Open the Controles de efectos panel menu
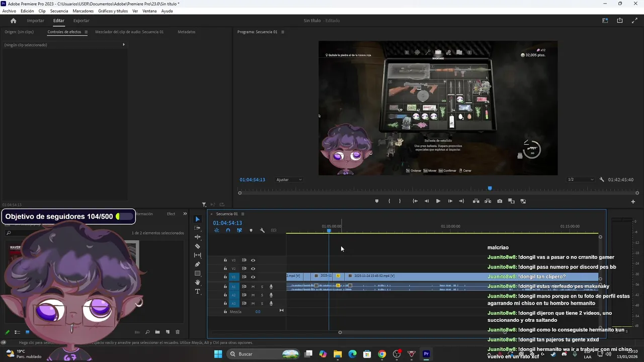Image resolution: width=644 pixels, height=362 pixels. [86, 32]
